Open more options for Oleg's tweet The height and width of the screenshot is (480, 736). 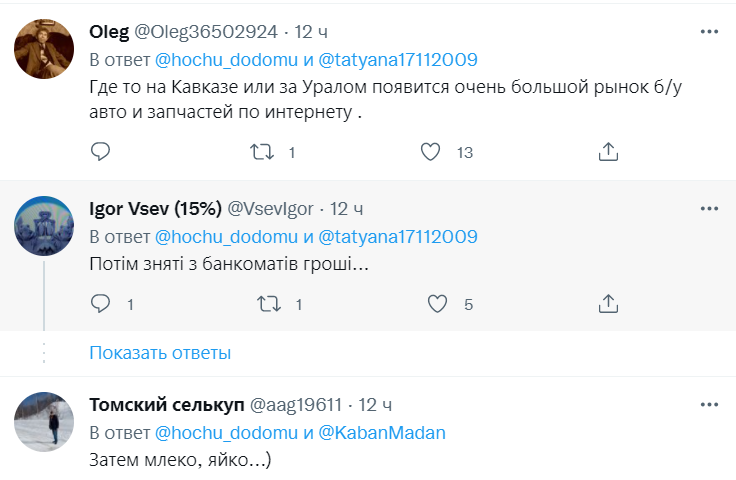click(x=709, y=32)
